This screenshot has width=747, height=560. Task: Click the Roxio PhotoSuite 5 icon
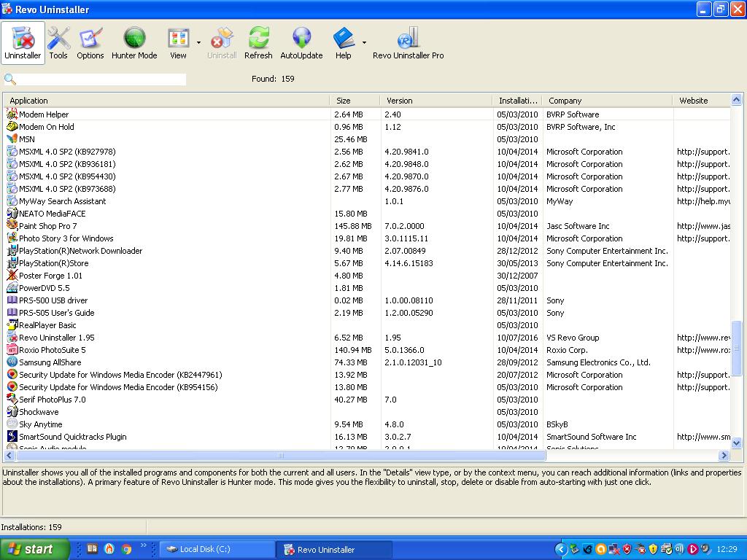point(12,349)
